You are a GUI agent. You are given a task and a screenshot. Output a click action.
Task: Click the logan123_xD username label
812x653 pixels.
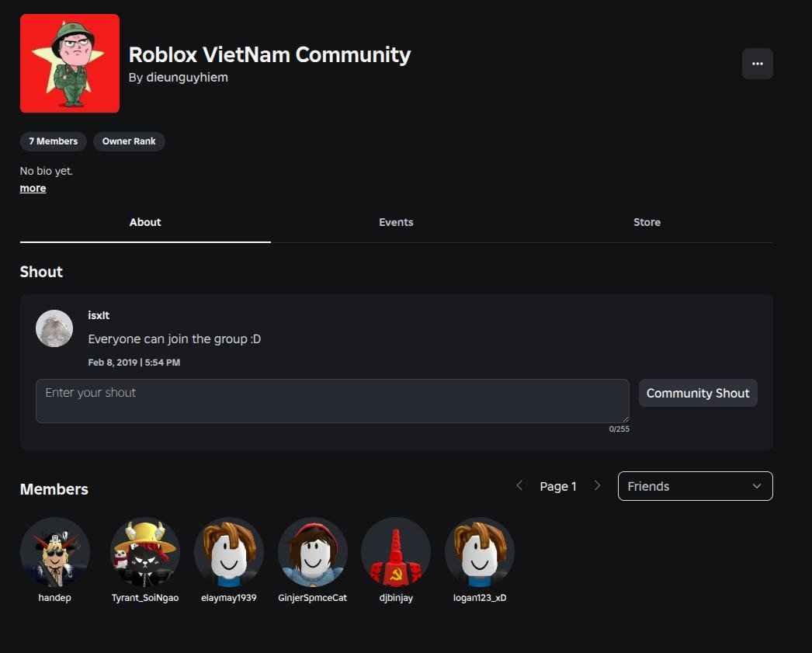[x=480, y=598]
